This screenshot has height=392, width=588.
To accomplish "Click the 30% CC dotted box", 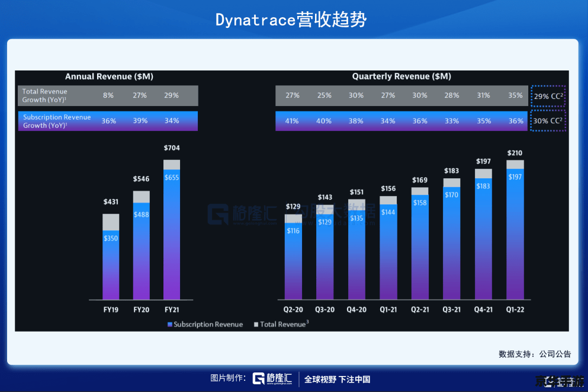I will [x=548, y=121].
